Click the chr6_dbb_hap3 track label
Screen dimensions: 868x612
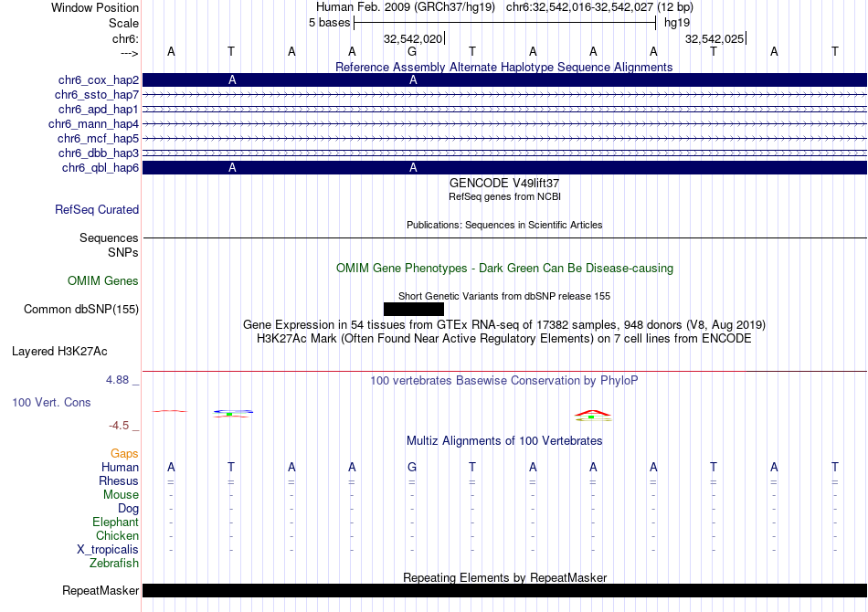pyautogui.click(x=99, y=153)
